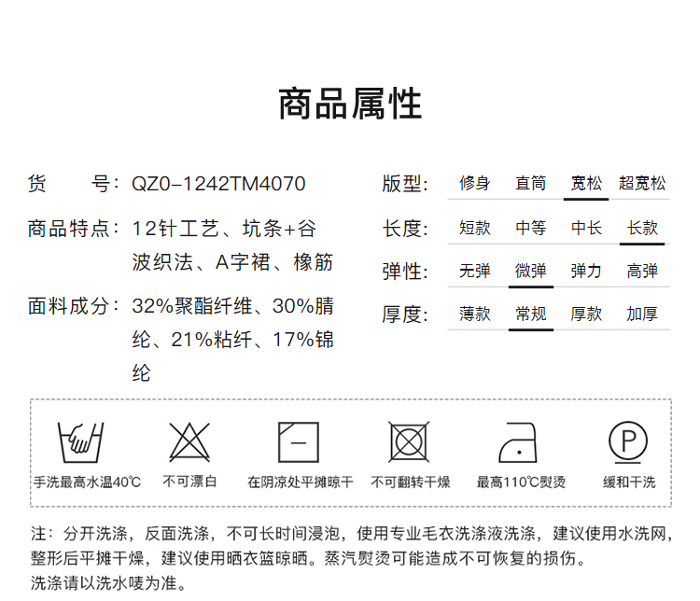Image resolution: width=700 pixels, height=601 pixels.
Task: Choose the 超宽松 fit option
Action: (642, 183)
